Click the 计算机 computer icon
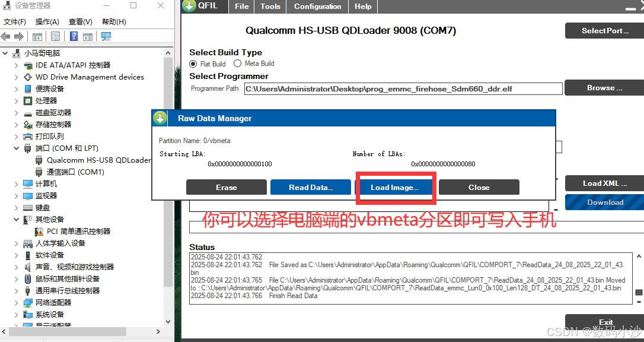Screen dimensions: 644x342 click(28, 183)
